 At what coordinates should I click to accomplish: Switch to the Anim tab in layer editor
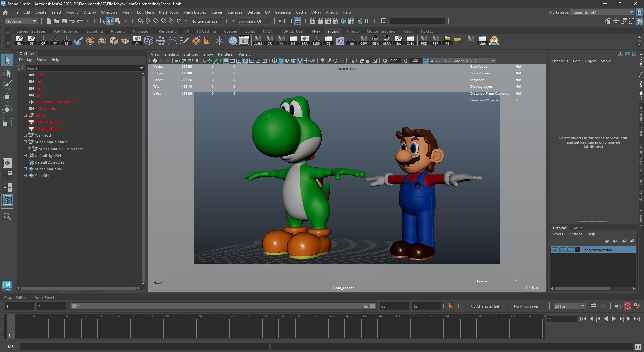coord(578,228)
